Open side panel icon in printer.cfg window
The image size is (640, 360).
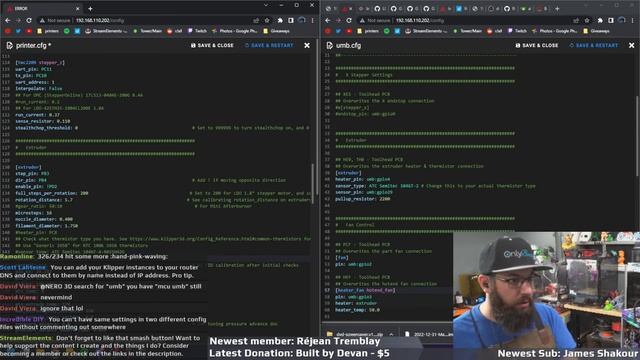pos(291,20)
